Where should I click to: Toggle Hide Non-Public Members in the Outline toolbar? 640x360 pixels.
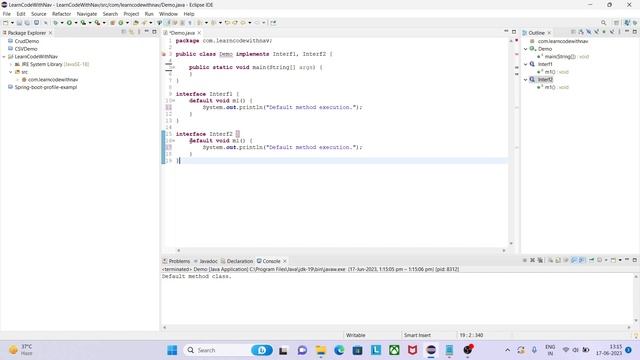604,32
